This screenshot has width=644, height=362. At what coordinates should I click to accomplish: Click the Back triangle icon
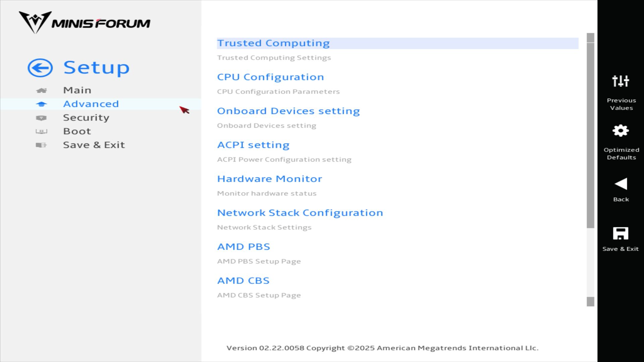click(x=621, y=184)
